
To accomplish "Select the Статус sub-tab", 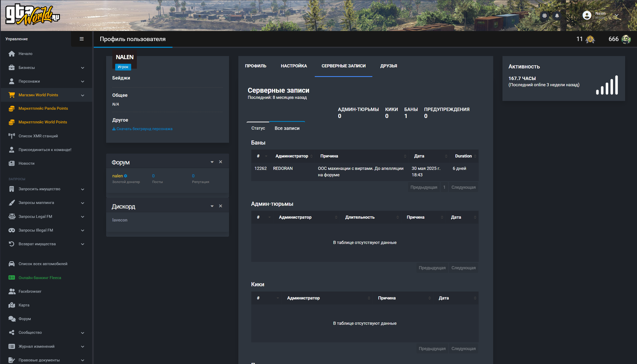I will pyautogui.click(x=258, y=128).
